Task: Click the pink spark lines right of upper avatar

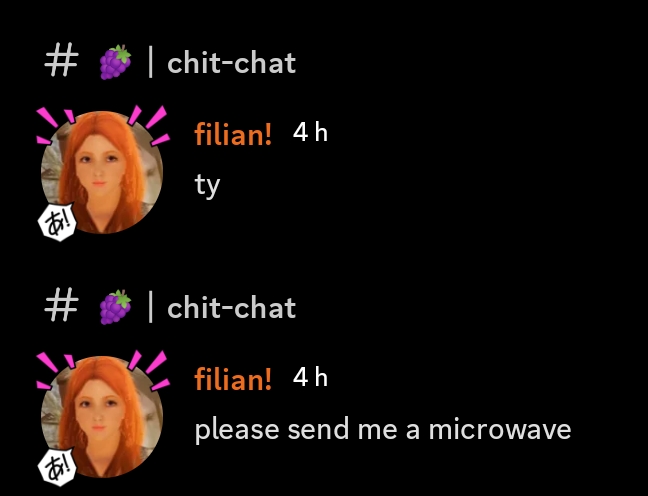Action: 149,125
